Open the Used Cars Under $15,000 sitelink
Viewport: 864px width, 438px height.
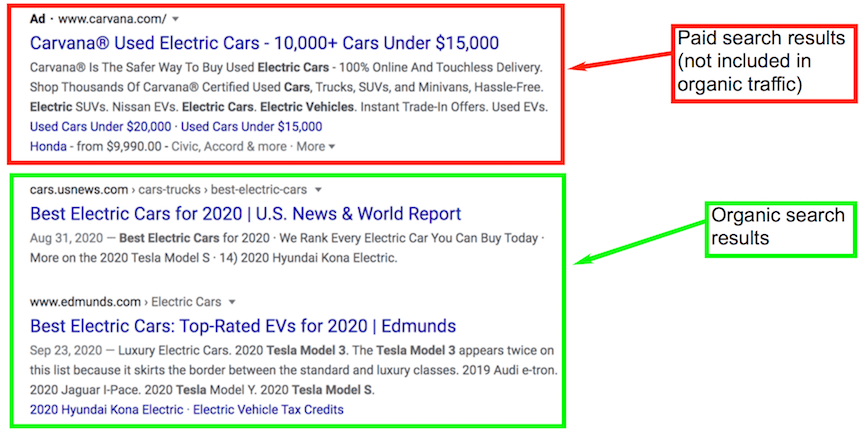click(252, 127)
